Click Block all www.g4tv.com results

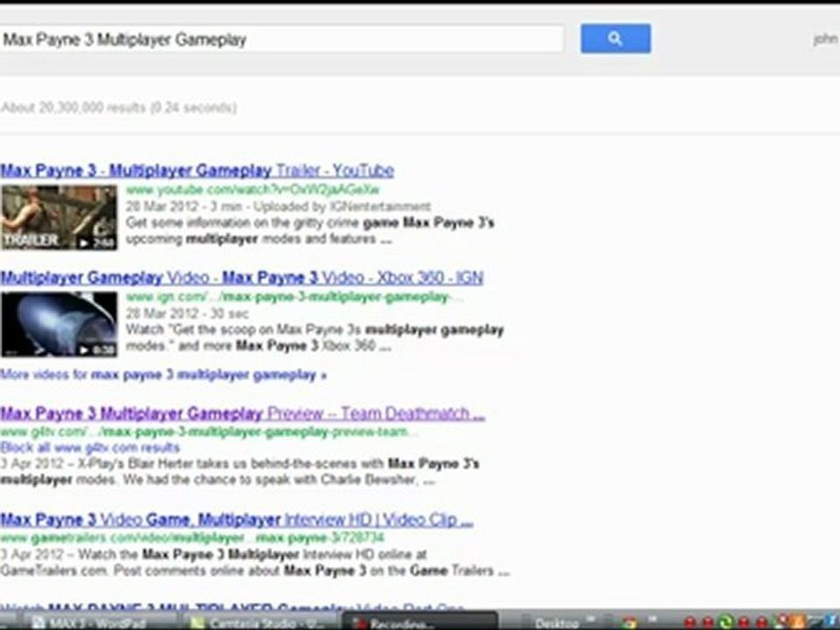[90, 448]
